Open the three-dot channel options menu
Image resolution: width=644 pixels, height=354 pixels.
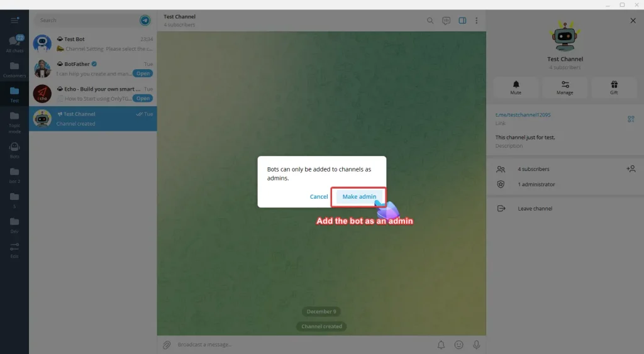476,21
